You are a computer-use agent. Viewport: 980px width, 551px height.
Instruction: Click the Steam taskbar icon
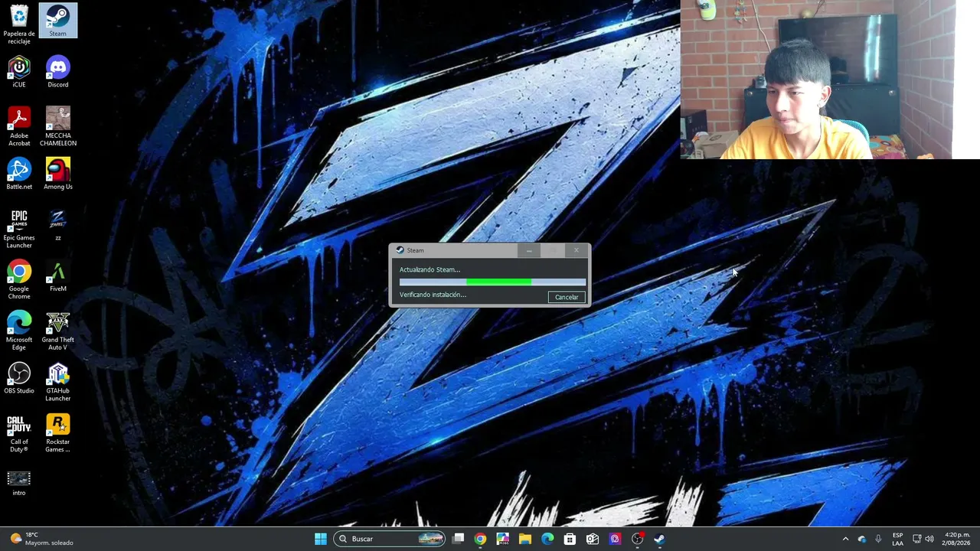(x=659, y=539)
